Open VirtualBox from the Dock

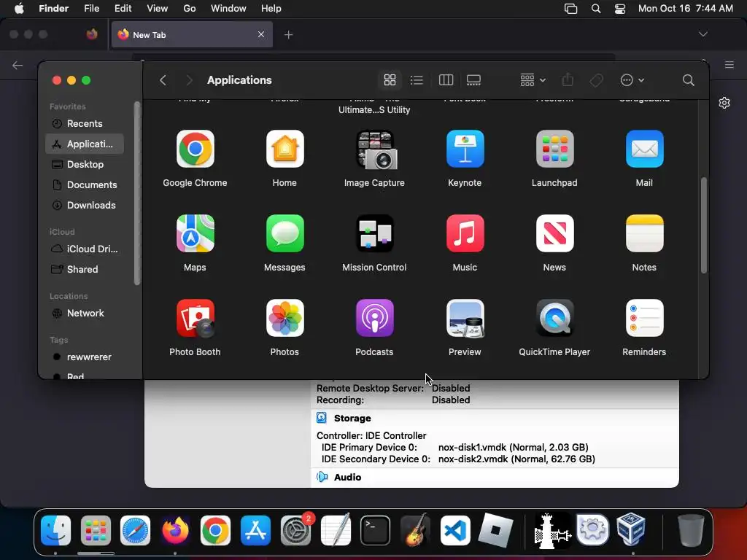tap(631, 529)
